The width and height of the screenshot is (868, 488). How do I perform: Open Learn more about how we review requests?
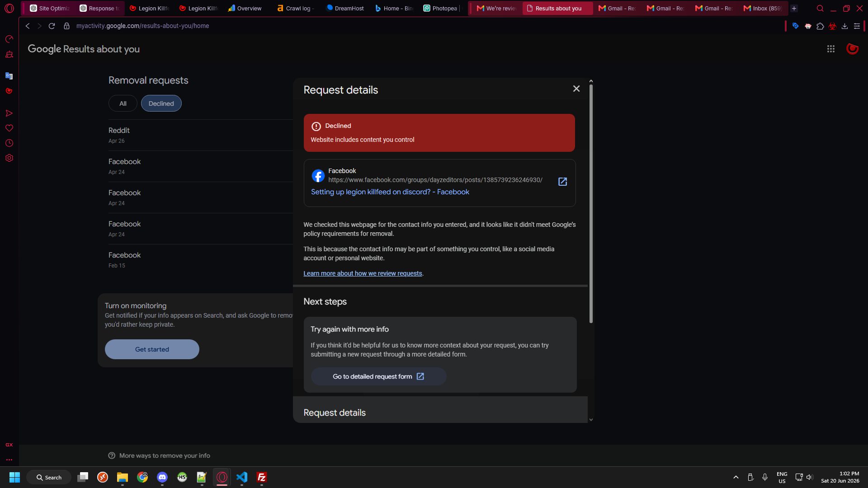(x=363, y=273)
